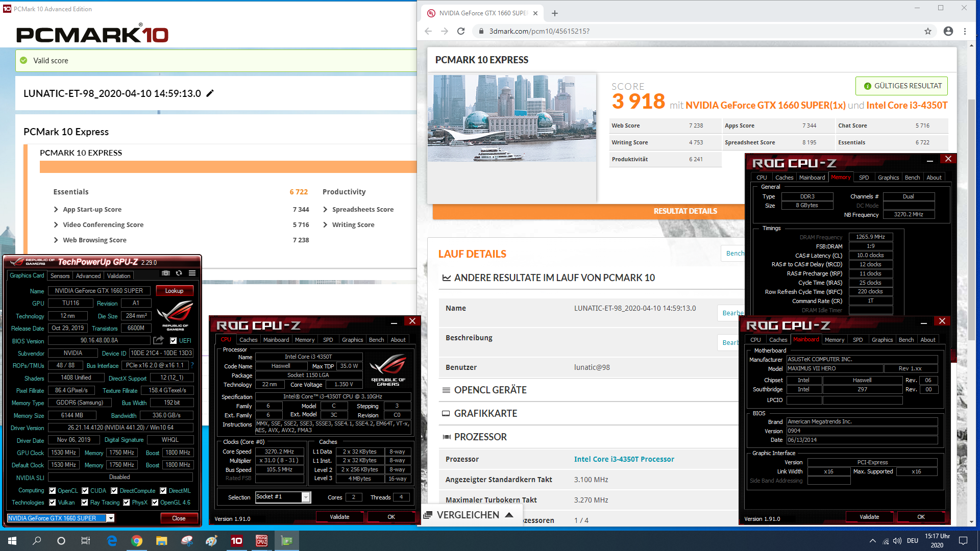980x551 pixels.
Task: Reload the 3dmark page
Action: (x=461, y=31)
